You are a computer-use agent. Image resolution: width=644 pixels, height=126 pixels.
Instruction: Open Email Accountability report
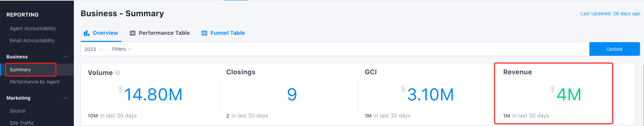coord(32,41)
